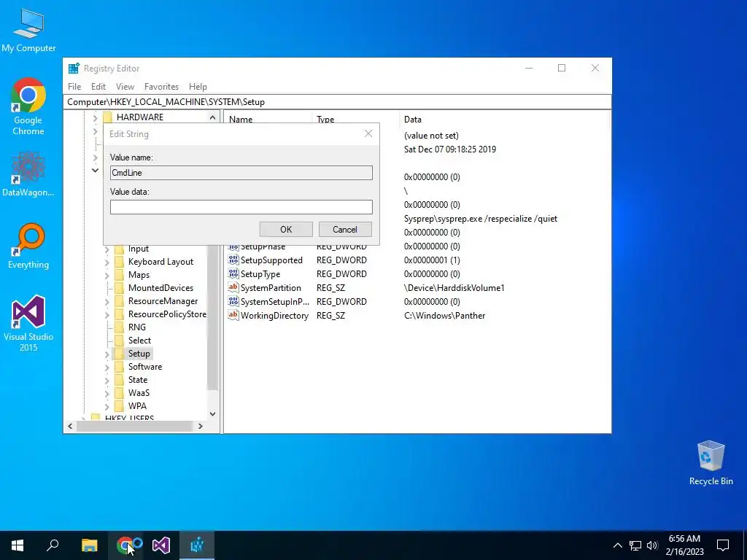Open the Recycle Bin on the desktop
Viewport: 747px width, 560px height.
(x=711, y=463)
